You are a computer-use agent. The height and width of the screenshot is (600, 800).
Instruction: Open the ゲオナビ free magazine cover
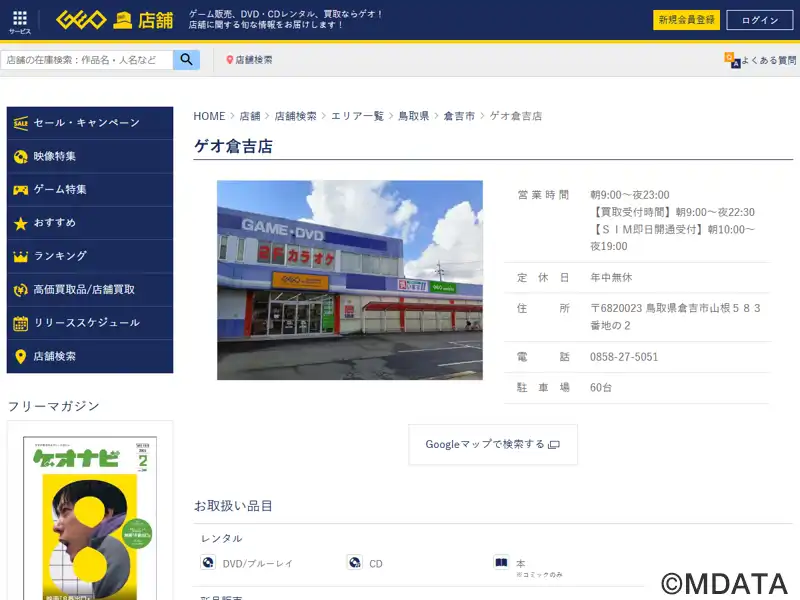tap(90, 518)
